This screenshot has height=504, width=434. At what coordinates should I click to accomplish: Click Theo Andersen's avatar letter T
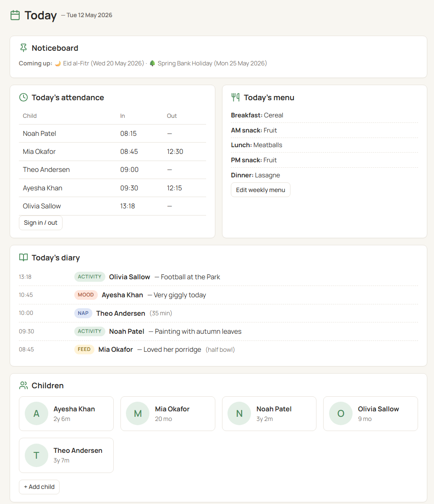click(x=37, y=455)
